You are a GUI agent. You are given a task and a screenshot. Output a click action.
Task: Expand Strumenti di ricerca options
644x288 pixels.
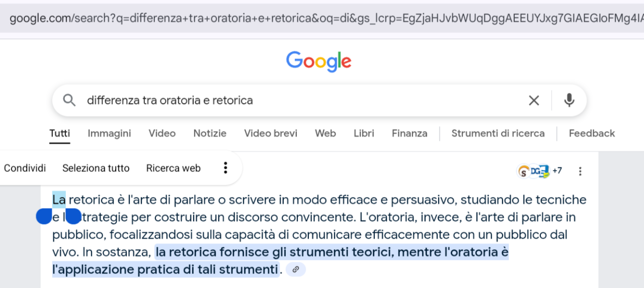coord(498,133)
